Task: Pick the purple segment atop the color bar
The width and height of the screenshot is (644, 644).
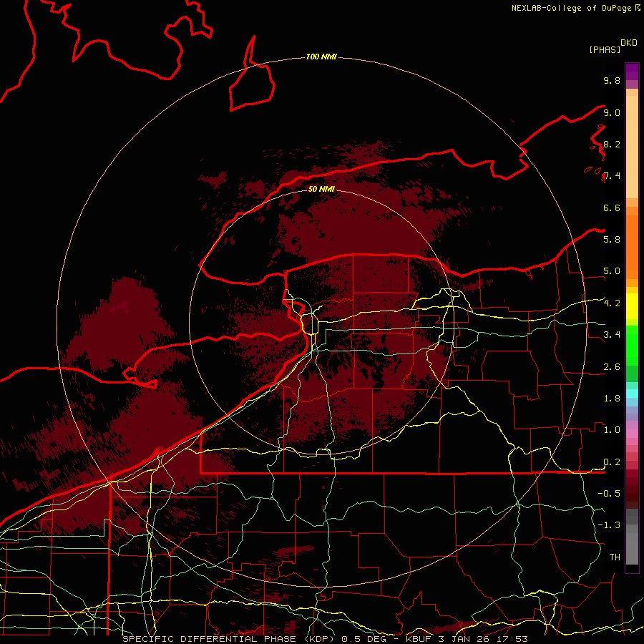Action: pyautogui.click(x=632, y=72)
